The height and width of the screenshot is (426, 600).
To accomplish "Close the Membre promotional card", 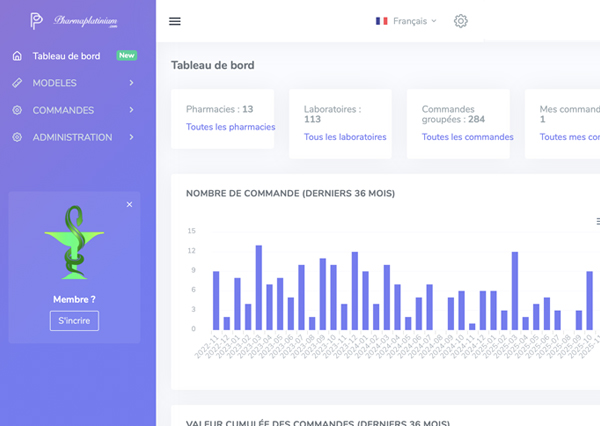I will [129, 205].
